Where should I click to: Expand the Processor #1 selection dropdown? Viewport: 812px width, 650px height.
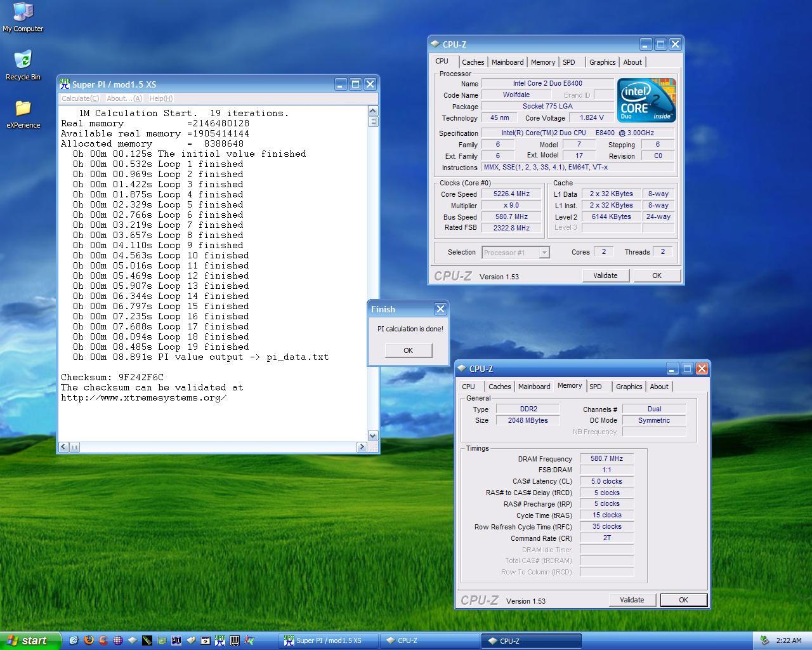pyautogui.click(x=544, y=253)
